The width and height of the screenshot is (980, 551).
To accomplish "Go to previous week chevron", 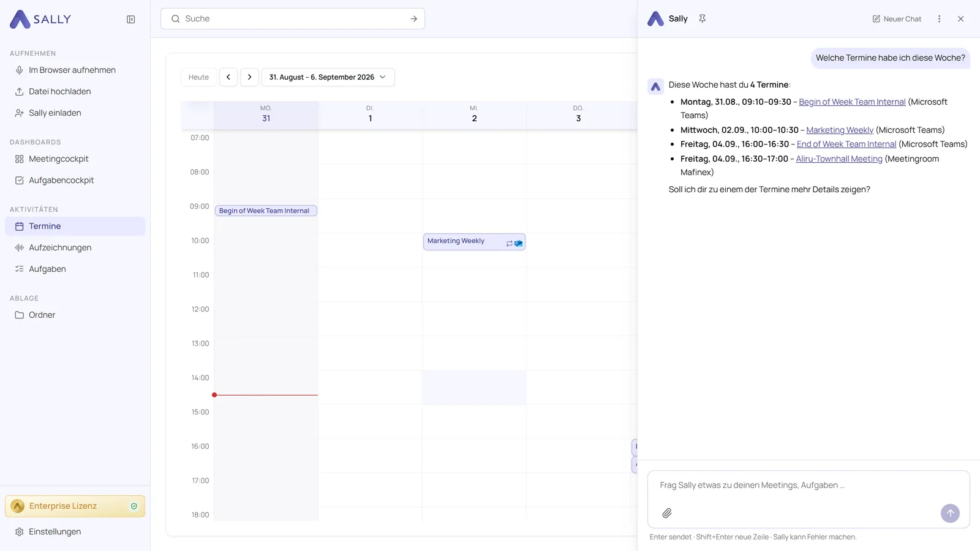I will pos(228,77).
